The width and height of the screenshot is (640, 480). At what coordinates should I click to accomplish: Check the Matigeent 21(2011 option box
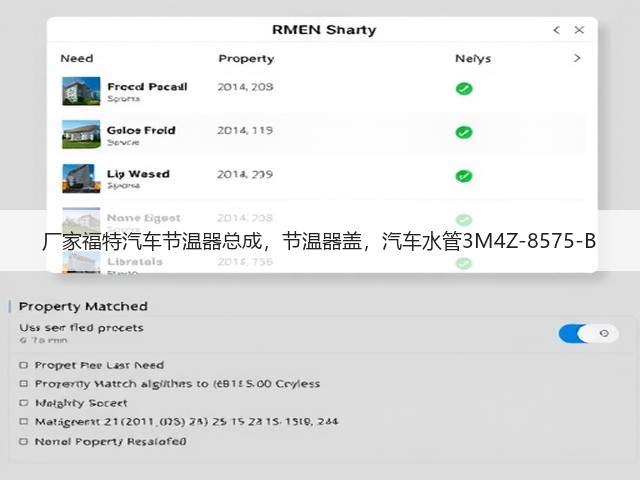point(24,421)
